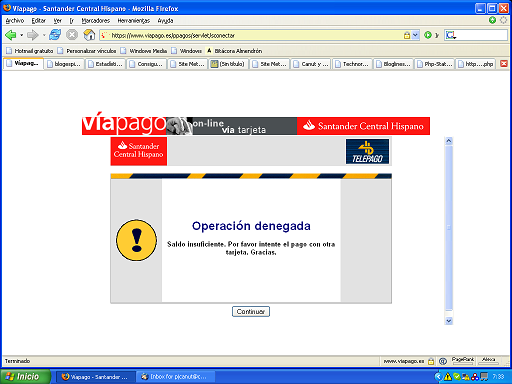Open the Editar menu
The image size is (512, 384).
point(38,21)
